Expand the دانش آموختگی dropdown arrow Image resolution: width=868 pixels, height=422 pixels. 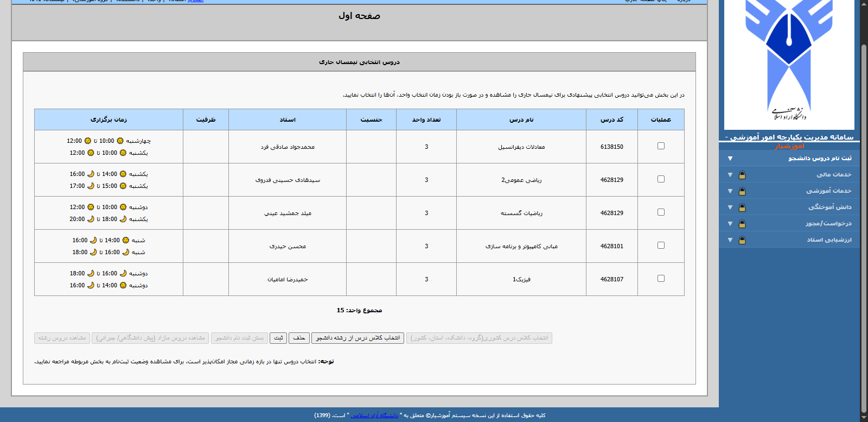click(x=730, y=207)
